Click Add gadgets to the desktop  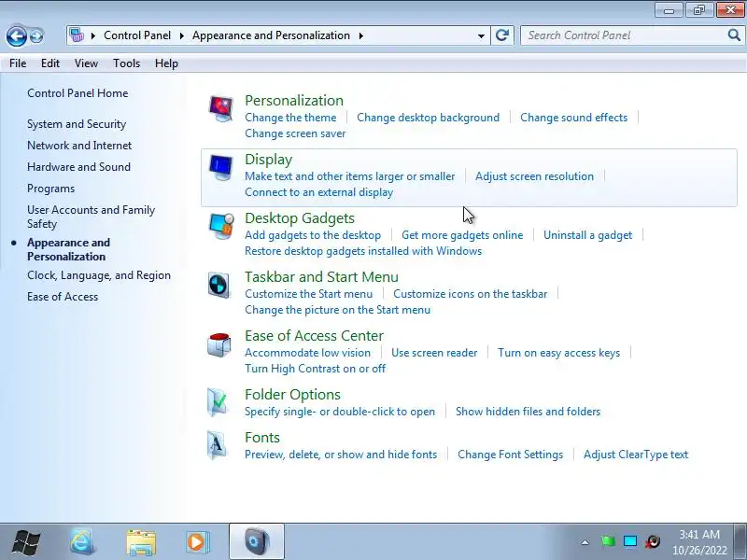[x=313, y=235]
